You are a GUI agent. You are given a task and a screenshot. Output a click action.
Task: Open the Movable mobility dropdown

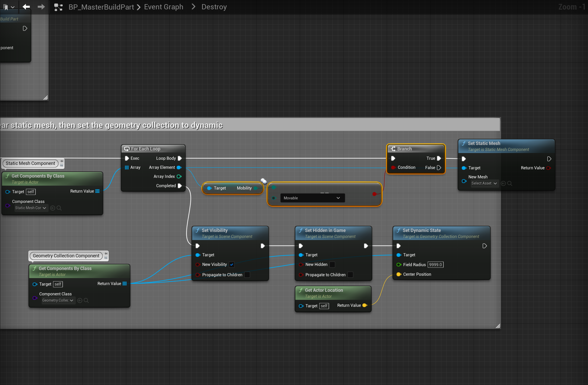312,198
